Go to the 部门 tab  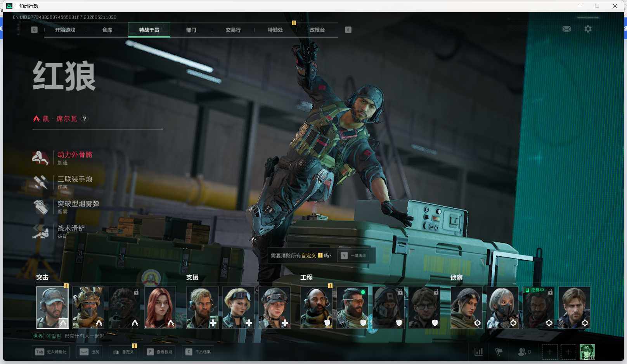[x=191, y=30]
